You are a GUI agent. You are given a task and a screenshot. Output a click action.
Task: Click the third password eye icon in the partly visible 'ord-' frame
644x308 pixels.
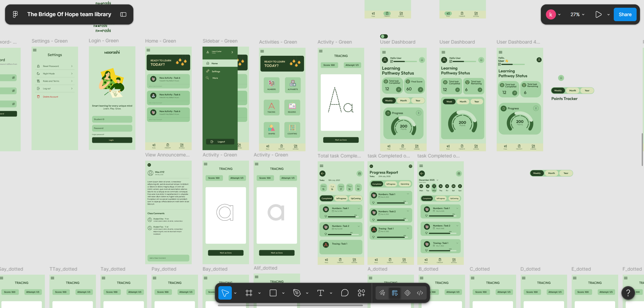(13, 104)
